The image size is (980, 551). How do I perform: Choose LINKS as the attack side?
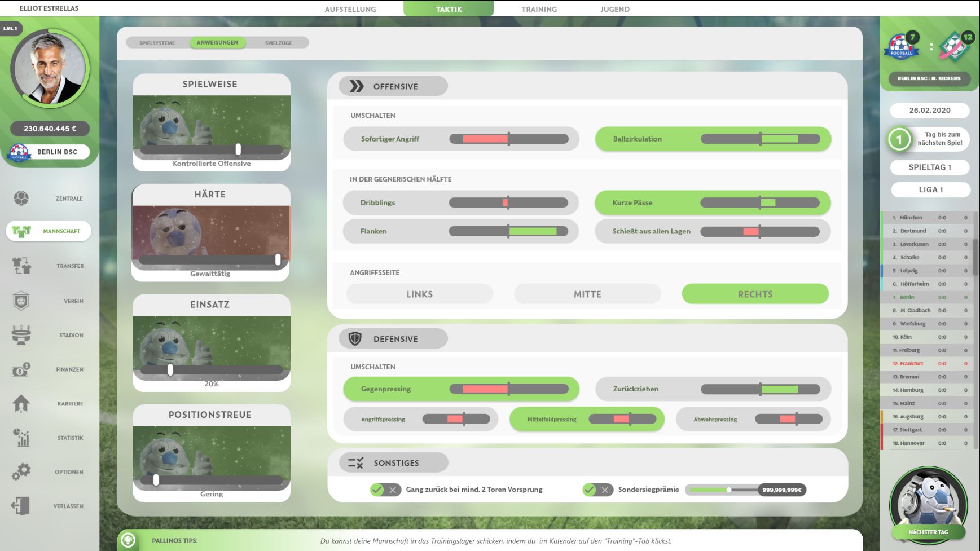(x=419, y=294)
